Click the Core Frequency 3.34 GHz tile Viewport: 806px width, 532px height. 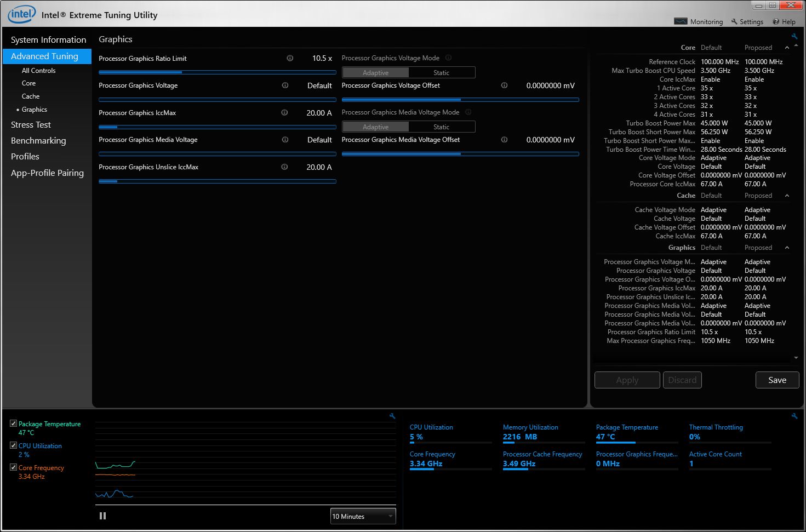(450, 460)
